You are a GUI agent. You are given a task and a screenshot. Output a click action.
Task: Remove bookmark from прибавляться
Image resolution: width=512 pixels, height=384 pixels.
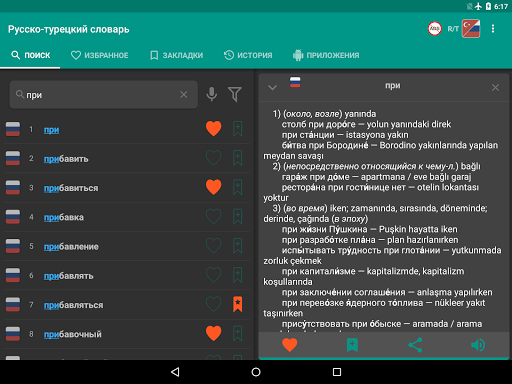238,304
